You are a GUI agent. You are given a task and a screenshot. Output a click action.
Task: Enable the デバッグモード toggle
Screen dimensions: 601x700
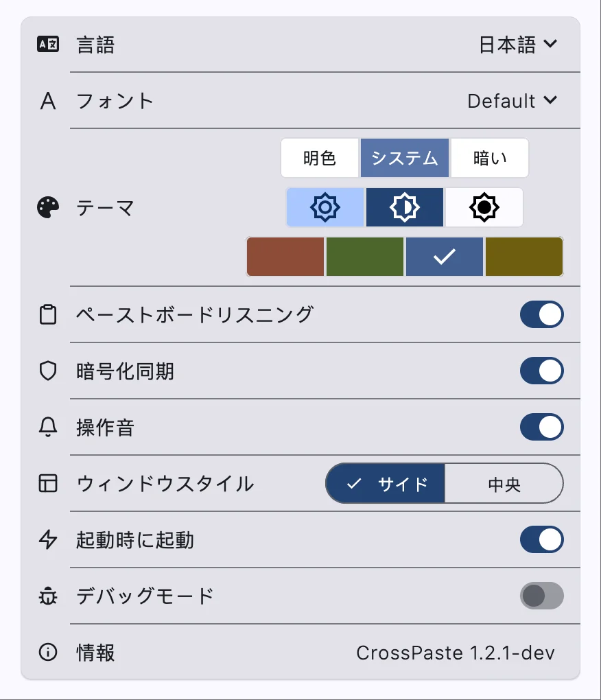coord(542,596)
